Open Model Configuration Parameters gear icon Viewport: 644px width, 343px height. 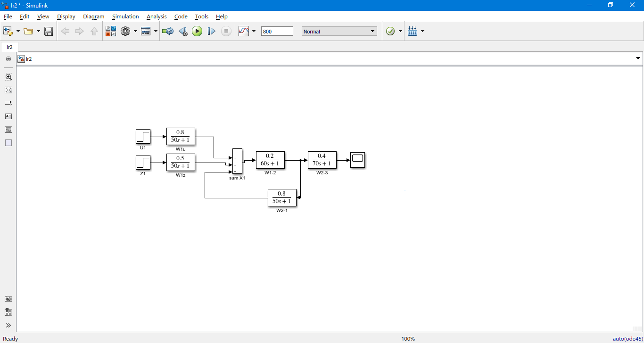click(125, 32)
